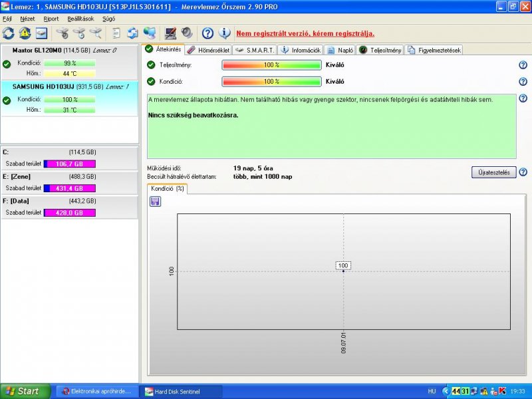Click 'Nincs szükség beavatkozásra.' text

click(x=193, y=115)
